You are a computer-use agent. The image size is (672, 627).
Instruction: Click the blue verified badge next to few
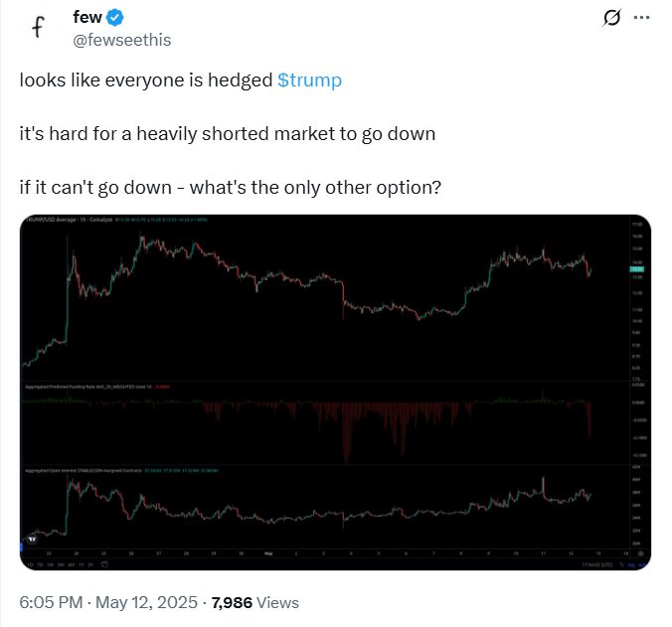[x=115, y=18]
